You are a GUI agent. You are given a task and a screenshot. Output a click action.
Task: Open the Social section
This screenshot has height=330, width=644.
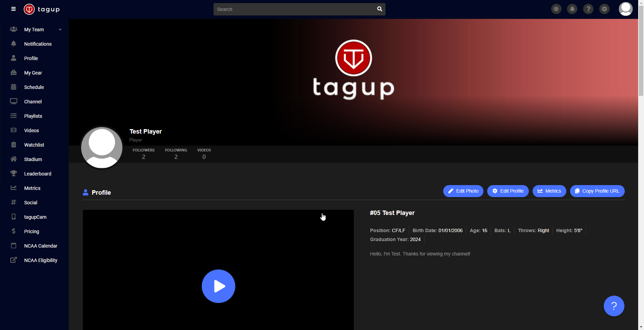click(30, 202)
